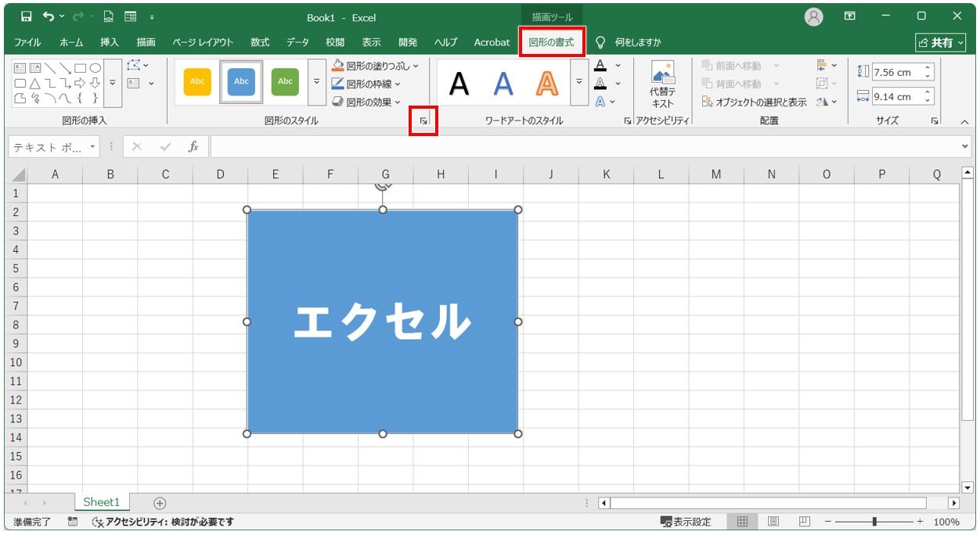Open the Rotate objects dropdown in 配置 group
Viewport: 980px width, 535px height.
[x=827, y=102]
